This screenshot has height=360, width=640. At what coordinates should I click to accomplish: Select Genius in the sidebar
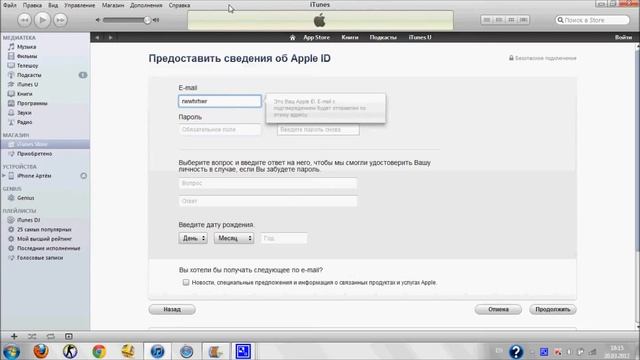point(25,198)
